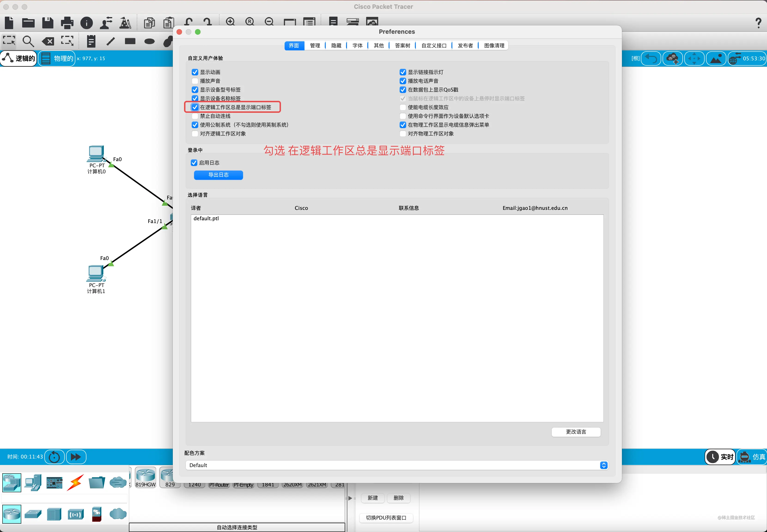Viewport: 767px width, 532px height.
Task: Open the 配色方案 Default dropdown
Action: [x=397, y=465]
